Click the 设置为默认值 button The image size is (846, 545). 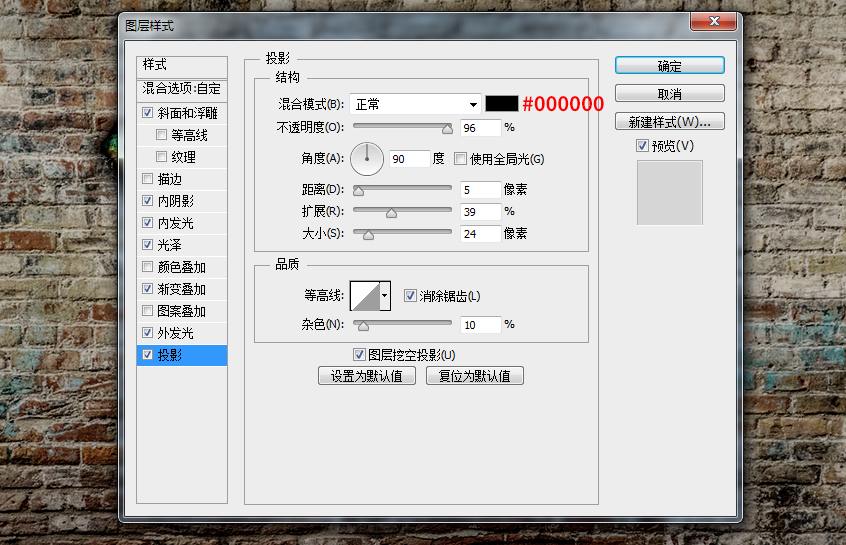click(x=367, y=376)
